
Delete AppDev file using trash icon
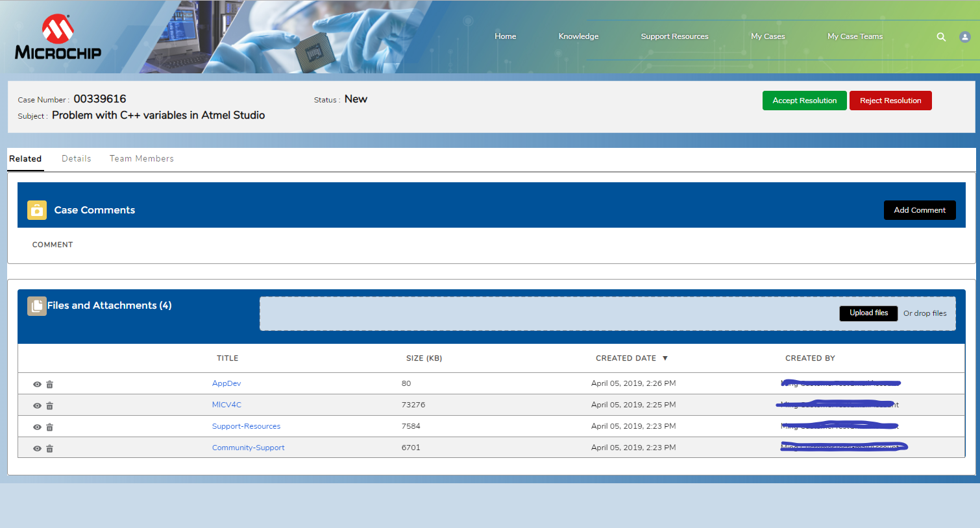click(49, 385)
